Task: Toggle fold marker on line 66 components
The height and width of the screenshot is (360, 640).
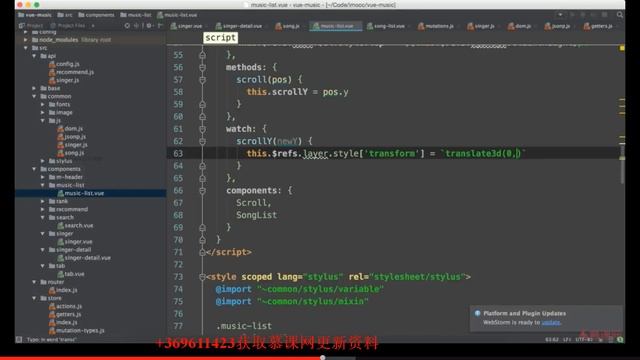Action: tap(202, 191)
